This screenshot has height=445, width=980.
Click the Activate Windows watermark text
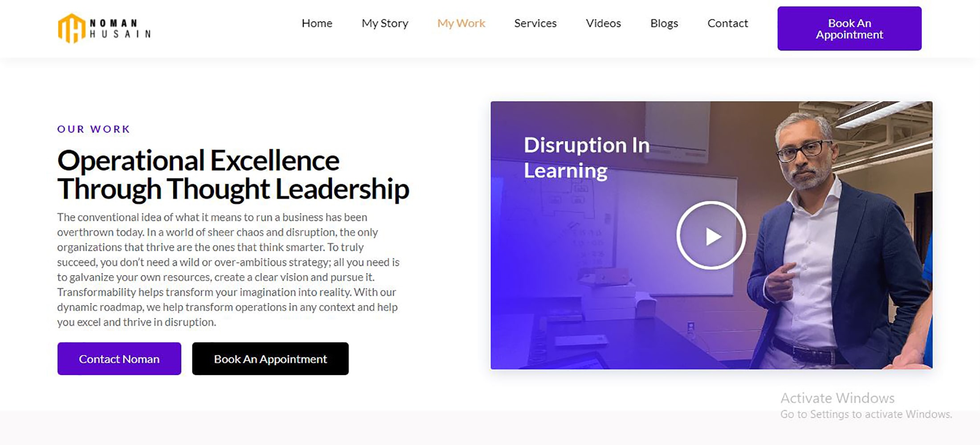(837, 398)
